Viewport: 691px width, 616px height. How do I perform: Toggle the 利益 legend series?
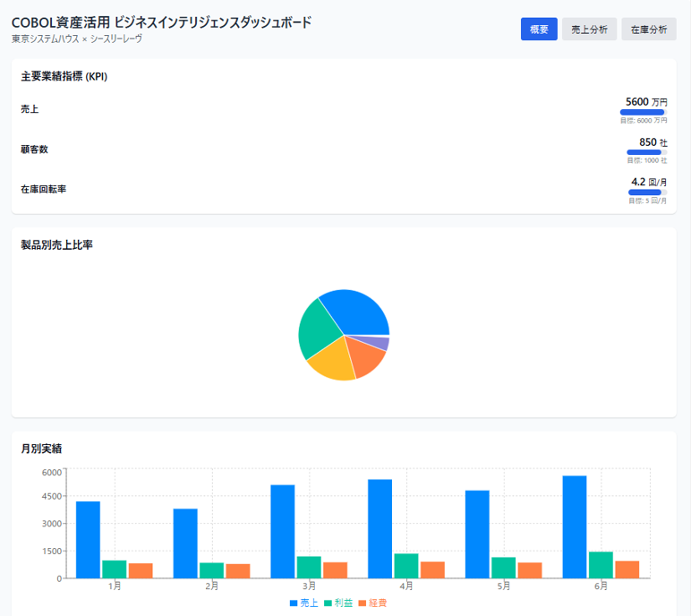pos(338,603)
